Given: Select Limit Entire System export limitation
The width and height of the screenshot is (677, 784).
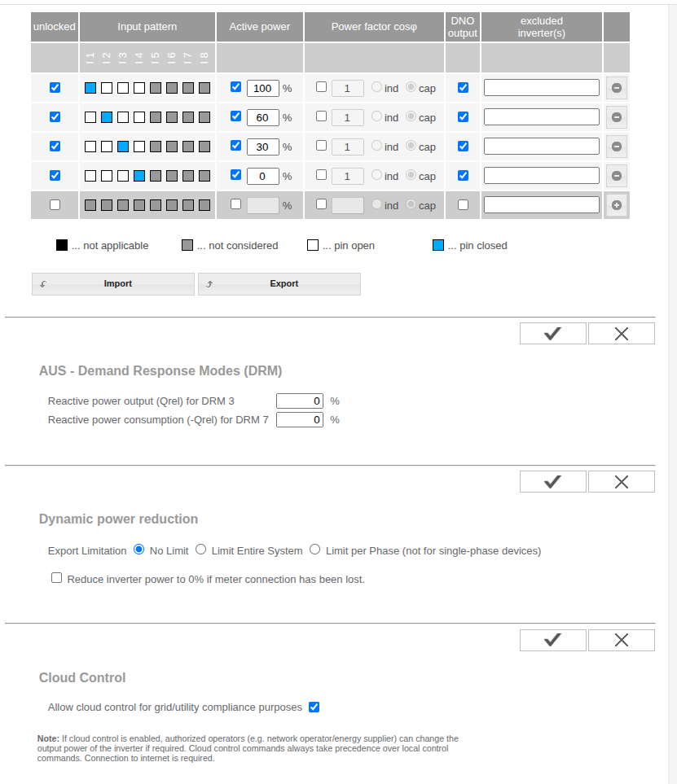Looking at the screenshot, I should pos(201,550).
